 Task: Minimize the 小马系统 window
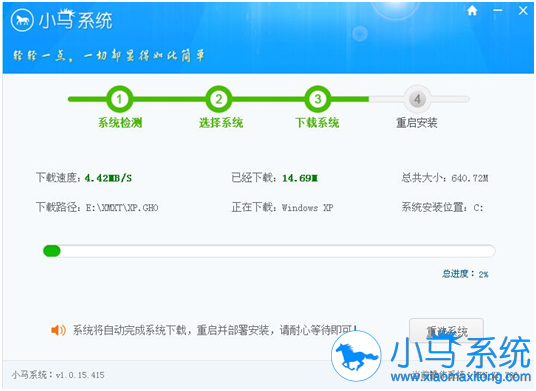[x=498, y=11]
